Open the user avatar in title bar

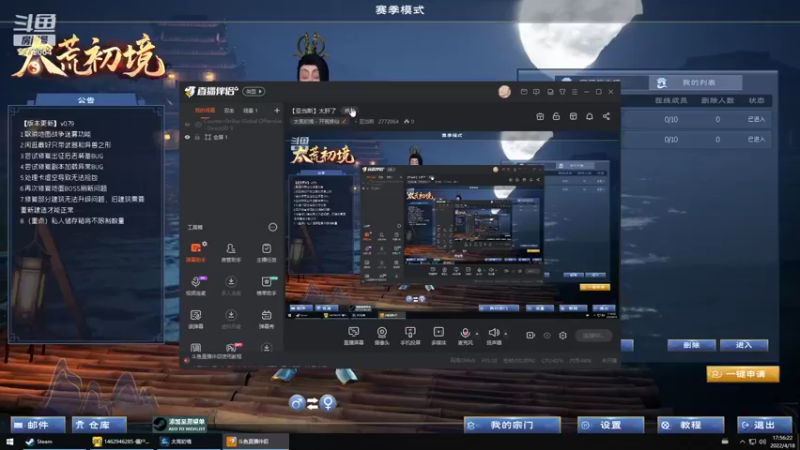tap(504, 92)
